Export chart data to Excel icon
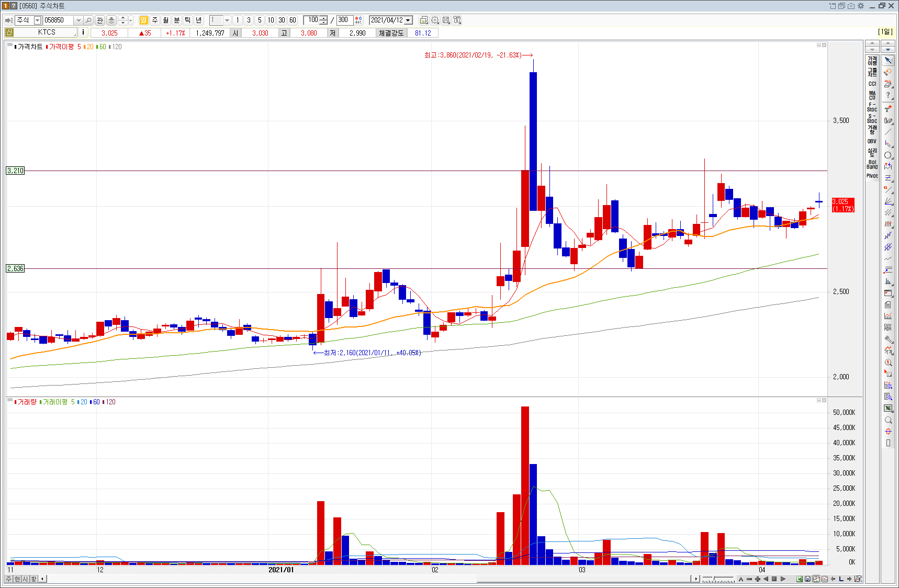Screen dimensions: 899x588 pyautogui.click(x=800, y=579)
